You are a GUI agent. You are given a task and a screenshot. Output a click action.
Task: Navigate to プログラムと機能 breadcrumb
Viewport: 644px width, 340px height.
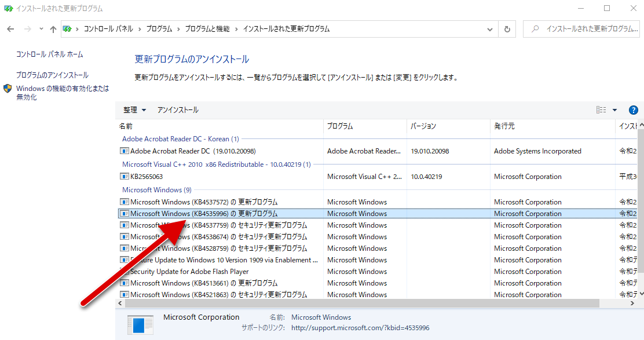click(x=207, y=29)
